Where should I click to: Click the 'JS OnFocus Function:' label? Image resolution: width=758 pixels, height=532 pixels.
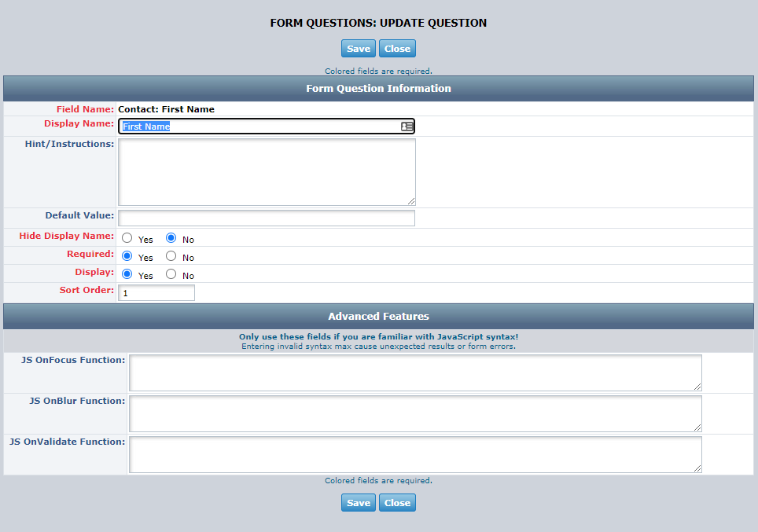[73, 360]
